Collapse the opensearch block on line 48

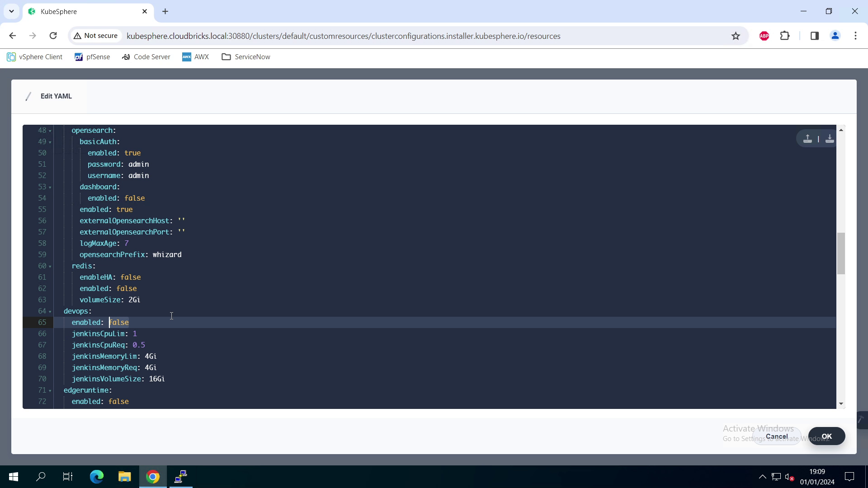pos(50,131)
